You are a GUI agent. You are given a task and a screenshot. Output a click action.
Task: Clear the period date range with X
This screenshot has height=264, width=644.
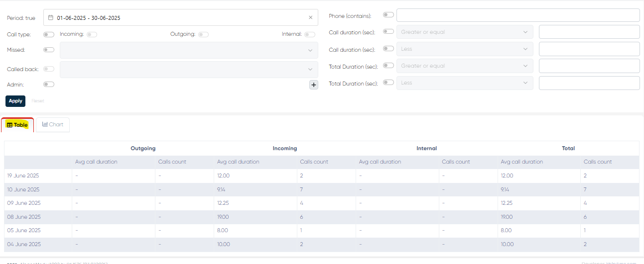[310, 18]
